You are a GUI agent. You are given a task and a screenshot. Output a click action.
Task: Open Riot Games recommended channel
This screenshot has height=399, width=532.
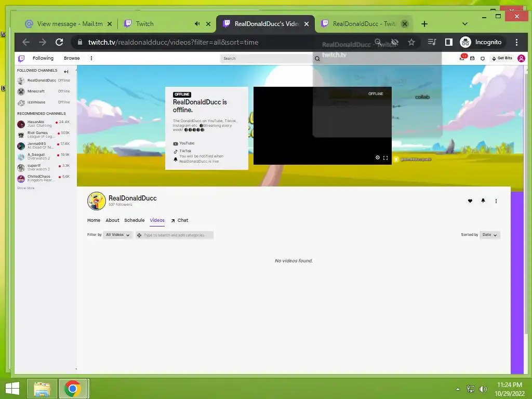(44, 135)
